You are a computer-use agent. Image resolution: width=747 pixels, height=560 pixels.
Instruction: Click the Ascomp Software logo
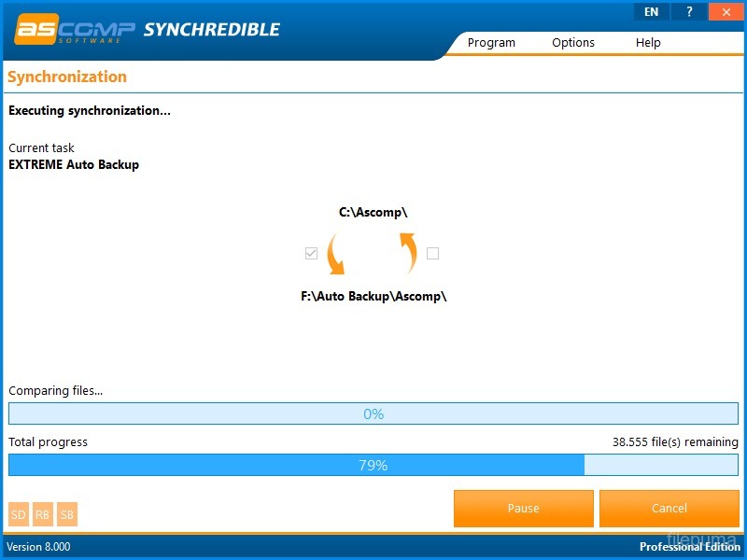click(75, 30)
